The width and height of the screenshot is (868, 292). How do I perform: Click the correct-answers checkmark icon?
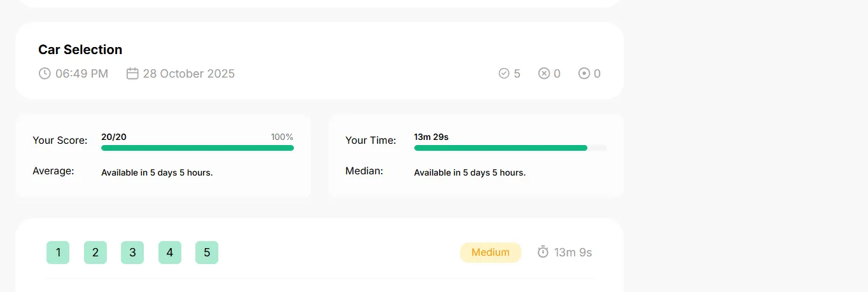point(504,74)
